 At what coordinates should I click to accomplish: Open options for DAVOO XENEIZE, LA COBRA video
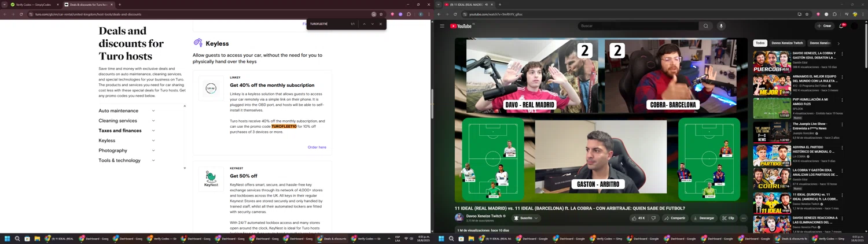pos(842,54)
